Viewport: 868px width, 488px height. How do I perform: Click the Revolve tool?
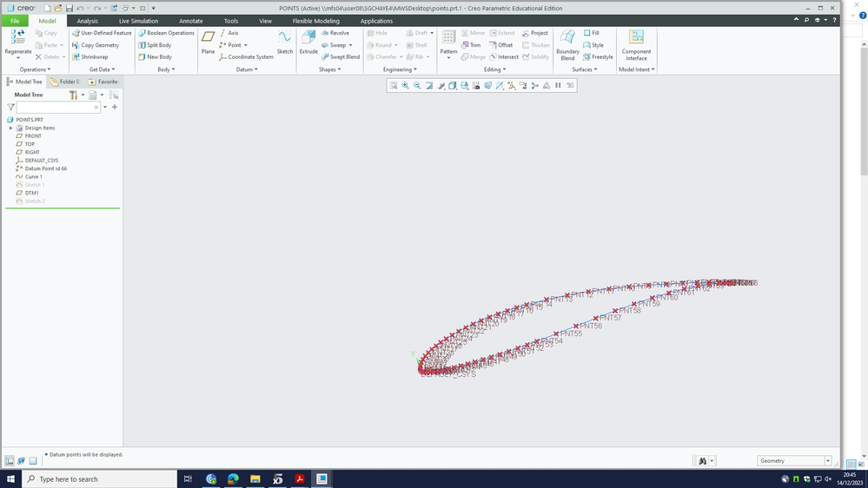coord(334,33)
